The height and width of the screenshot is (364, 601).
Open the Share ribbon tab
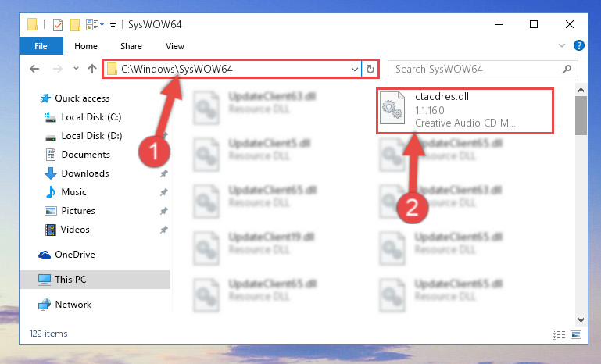tap(131, 46)
